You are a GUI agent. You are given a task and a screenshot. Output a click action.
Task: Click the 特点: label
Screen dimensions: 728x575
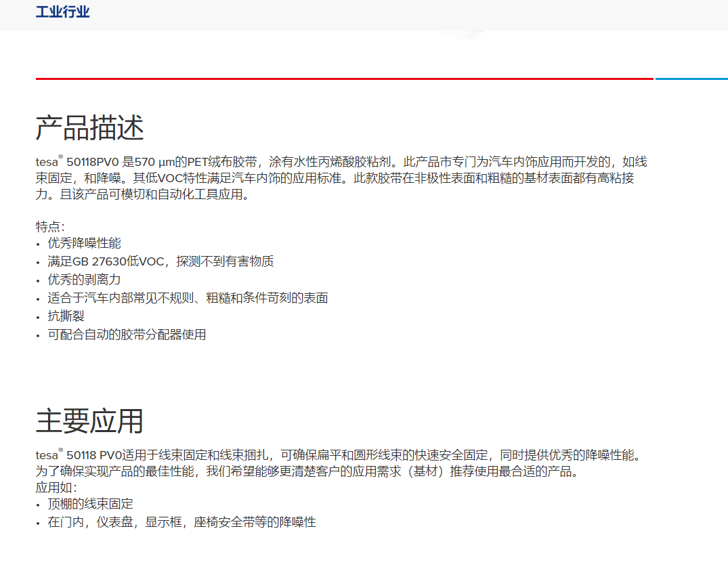(50, 227)
